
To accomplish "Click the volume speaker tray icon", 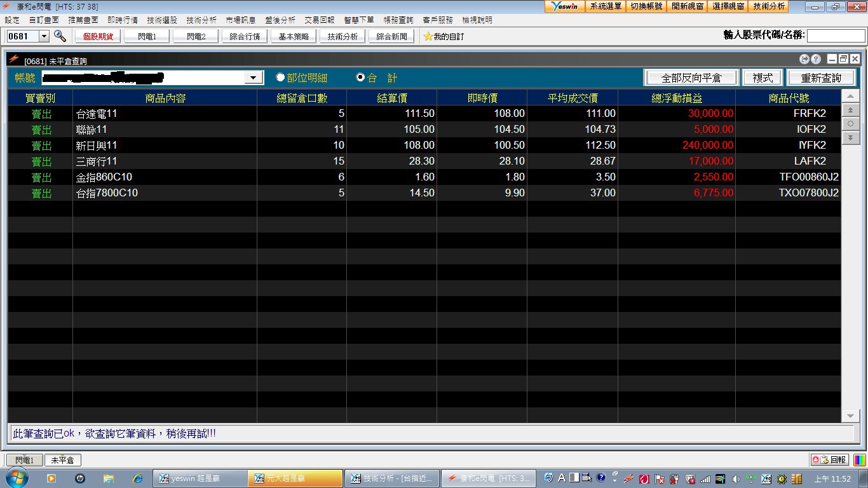I will 736,479.
